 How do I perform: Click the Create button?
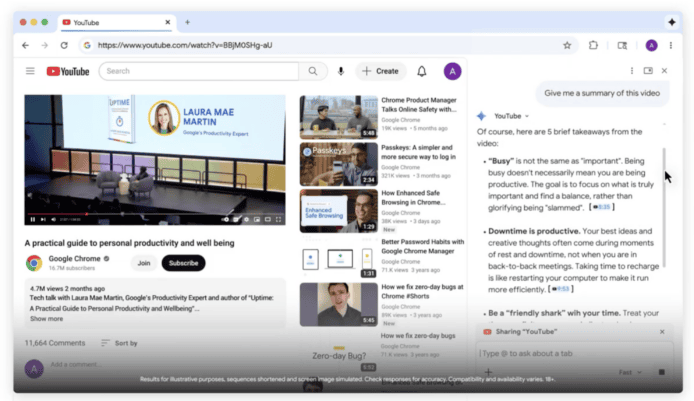pos(380,71)
